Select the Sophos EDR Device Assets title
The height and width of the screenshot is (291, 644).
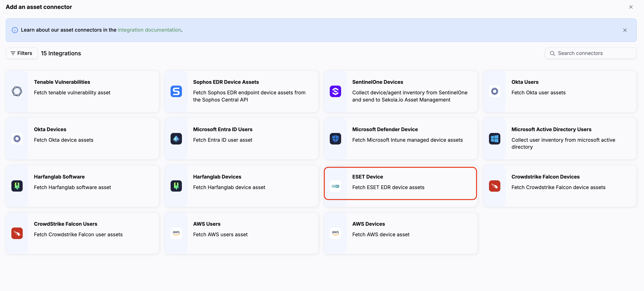coord(226,82)
